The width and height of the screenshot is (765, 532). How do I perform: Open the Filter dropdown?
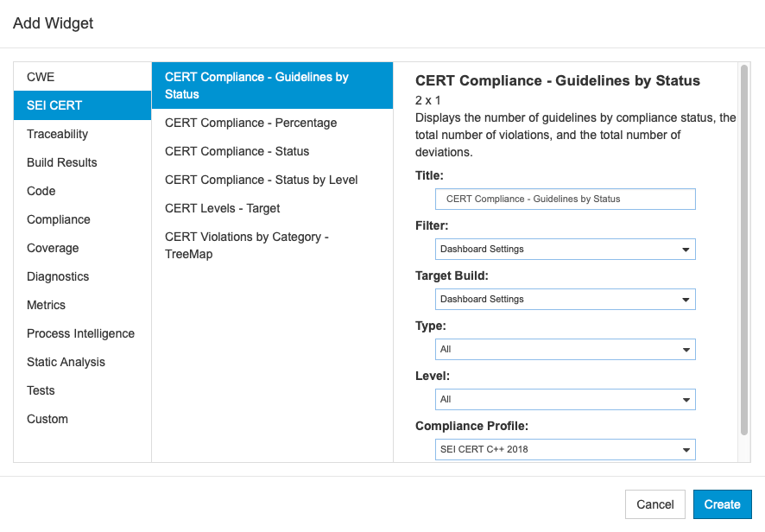point(565,249)
